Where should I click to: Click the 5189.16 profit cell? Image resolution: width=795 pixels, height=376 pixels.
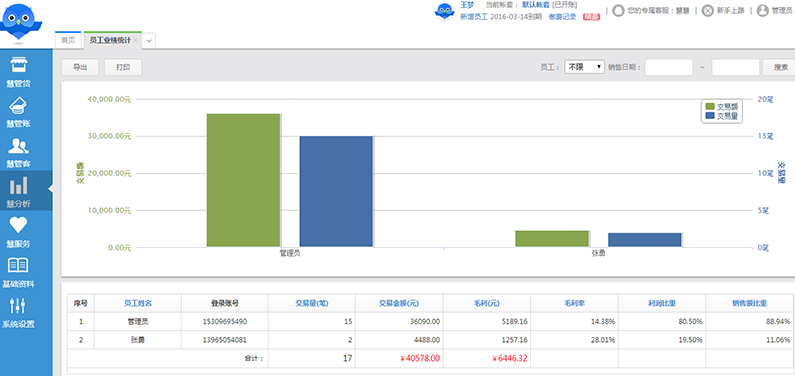coord(487,322)
